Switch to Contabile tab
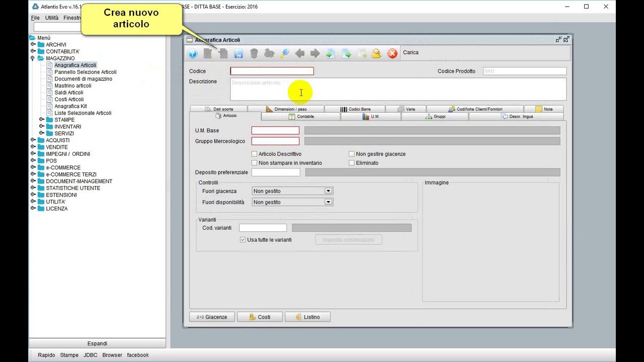The image size is (644, 362). [301, 117]
